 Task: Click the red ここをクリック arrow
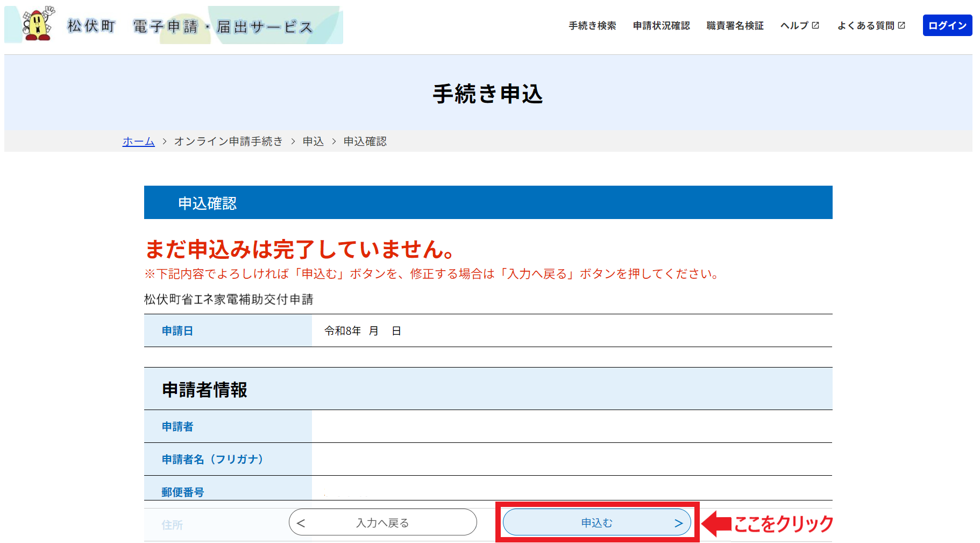tap(716, 523)
